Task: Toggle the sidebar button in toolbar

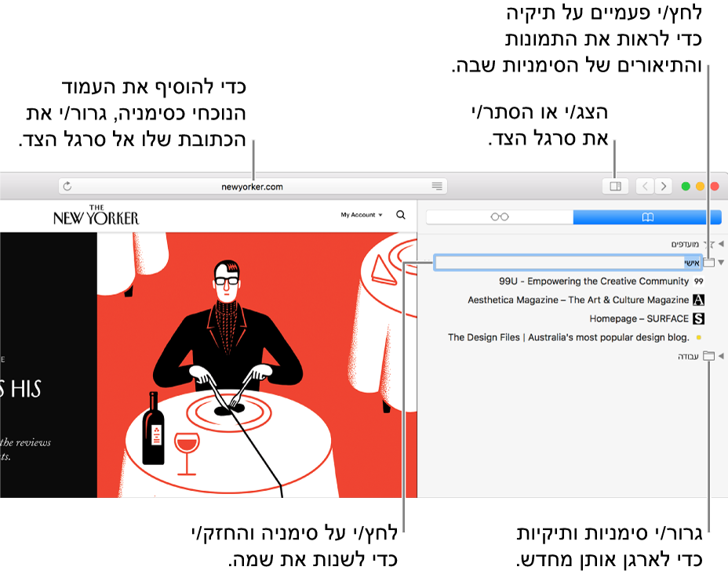Action: 615,186
